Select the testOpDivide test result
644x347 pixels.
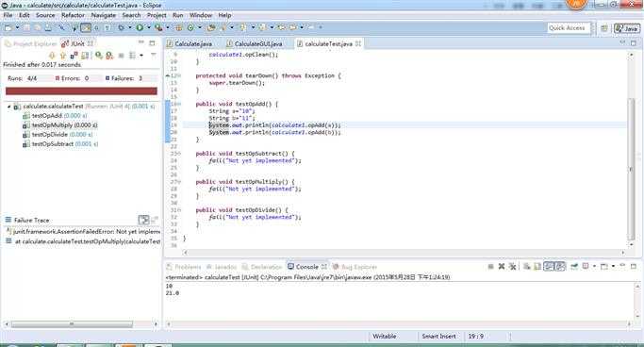point(58,135)
